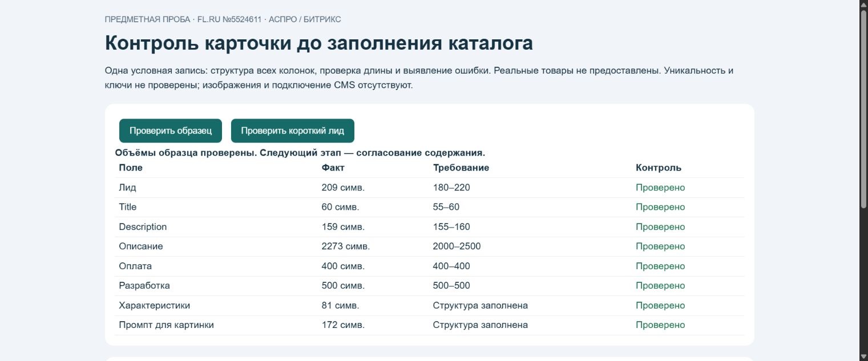Viewport: 868px width, 361px height.
Task: Click the "500–500" requirement cell
Action: (x=451, y=286)
